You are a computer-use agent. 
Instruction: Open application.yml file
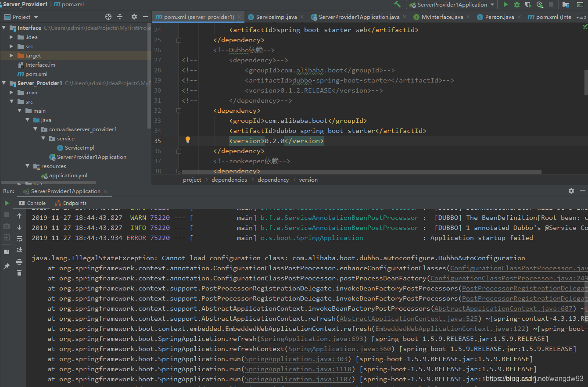68,175
